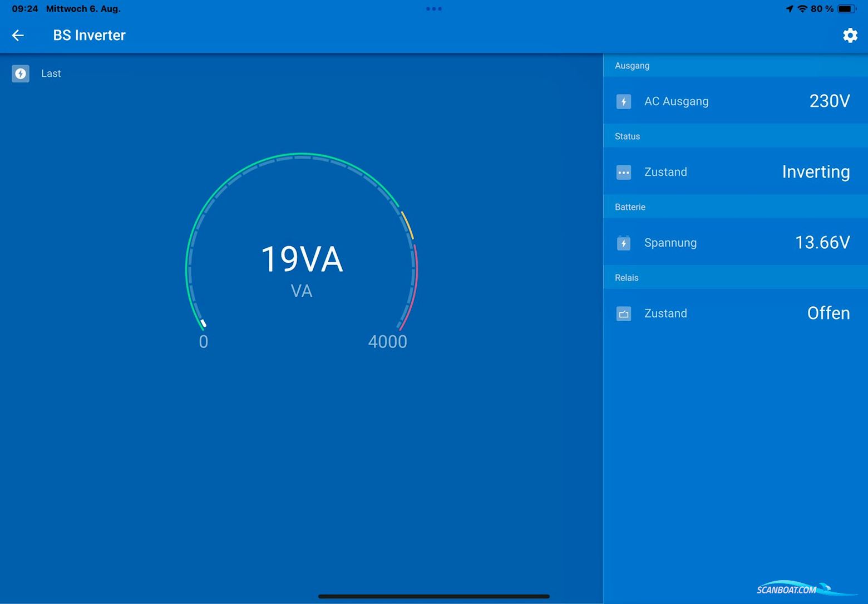
Task: Tap the 19VA reading in gauge
Action: [x=302, y=259]
